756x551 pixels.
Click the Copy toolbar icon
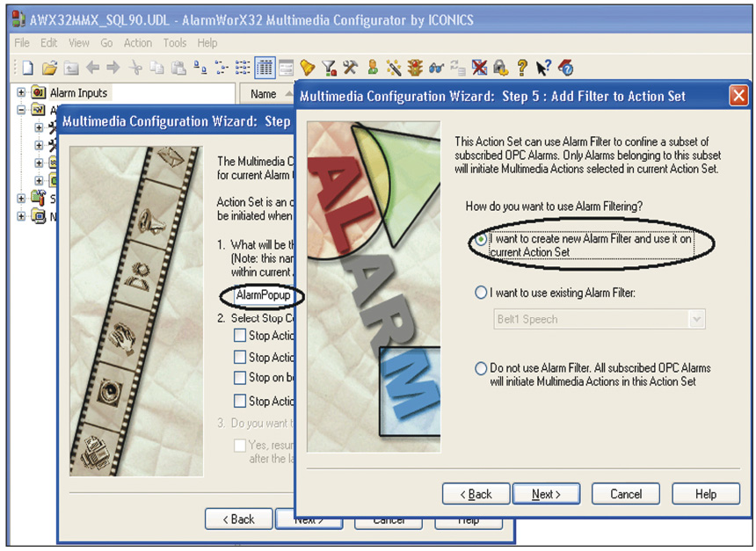(x=156, y=68)
